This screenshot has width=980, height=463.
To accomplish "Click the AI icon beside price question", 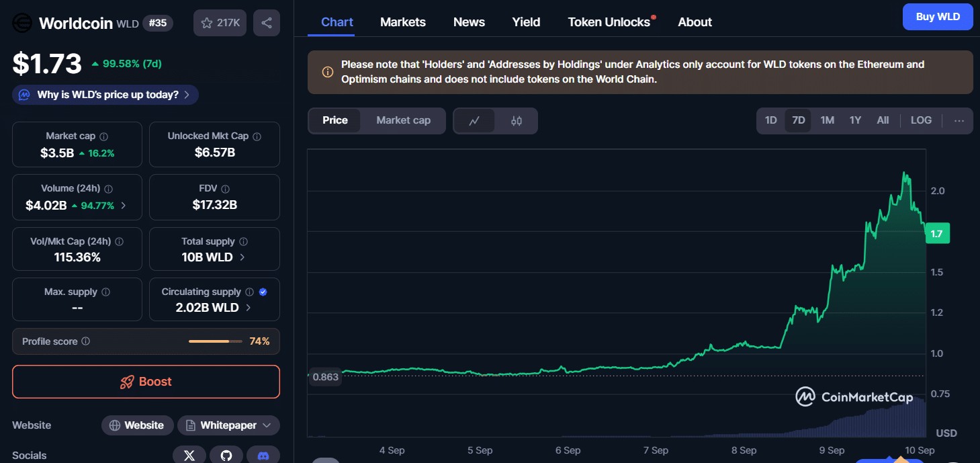I will point(24,95).
